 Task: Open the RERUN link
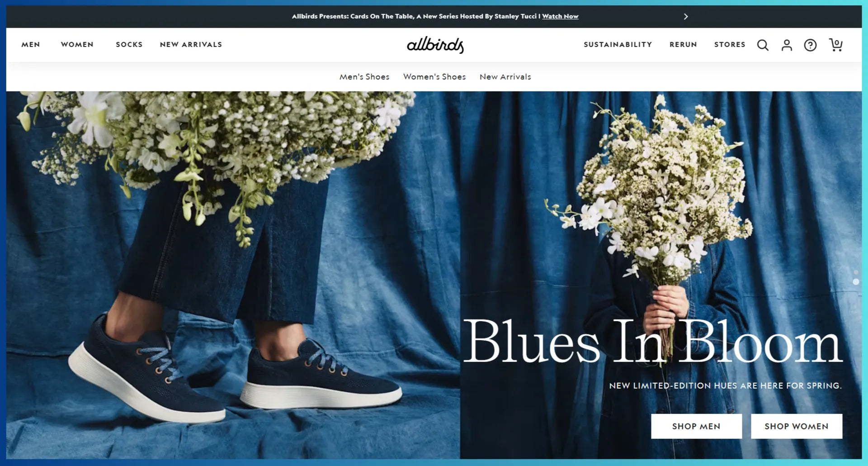point(683,44)
